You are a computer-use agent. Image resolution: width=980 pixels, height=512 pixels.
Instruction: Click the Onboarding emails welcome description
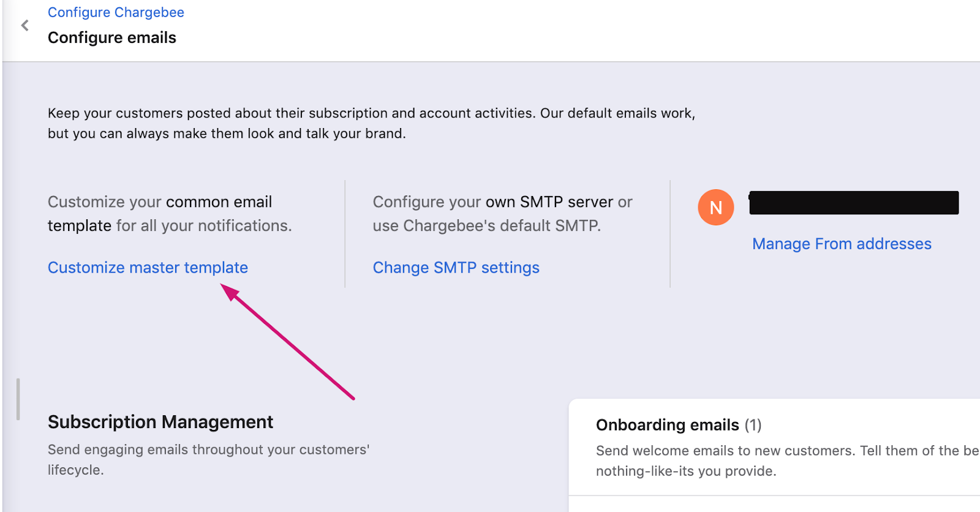[x=784, y=461]
